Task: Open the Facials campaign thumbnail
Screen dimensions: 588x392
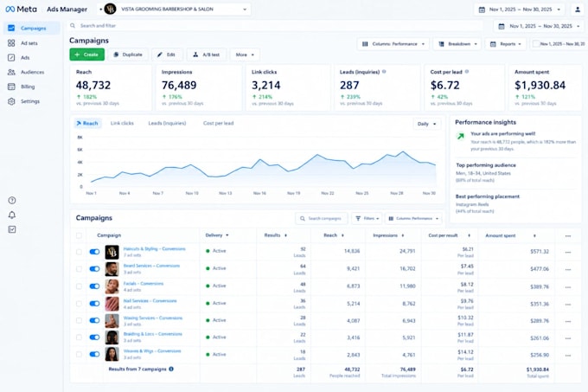Action: 112,286
